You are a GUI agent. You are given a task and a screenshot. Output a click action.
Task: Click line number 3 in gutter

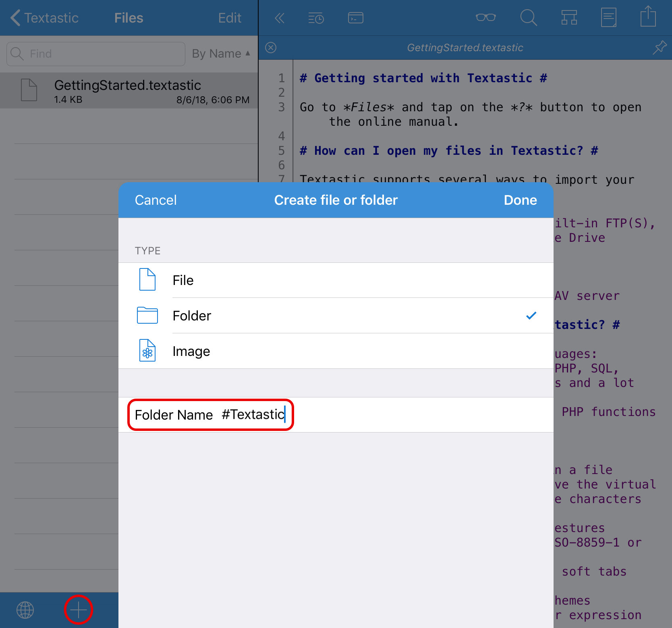tap(281, 107)
